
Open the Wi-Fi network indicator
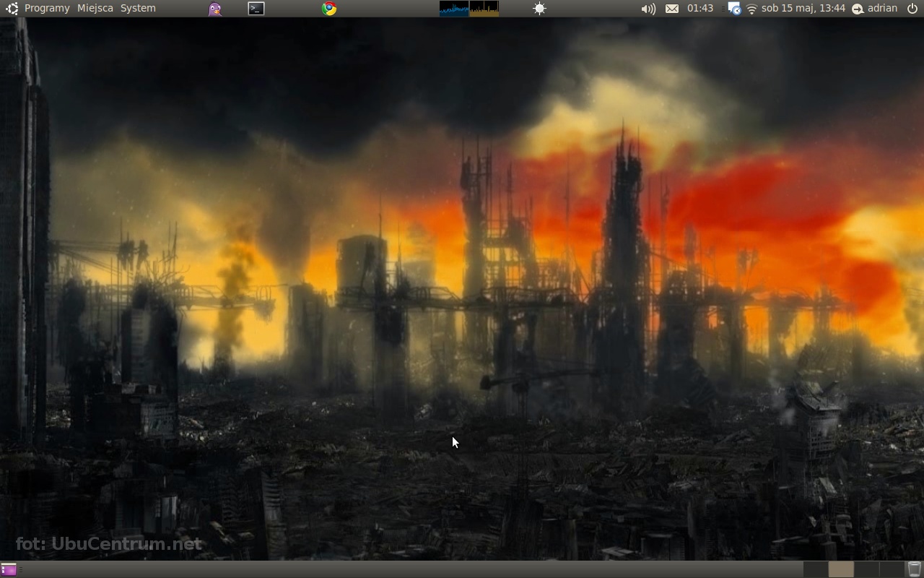(751, 9)
